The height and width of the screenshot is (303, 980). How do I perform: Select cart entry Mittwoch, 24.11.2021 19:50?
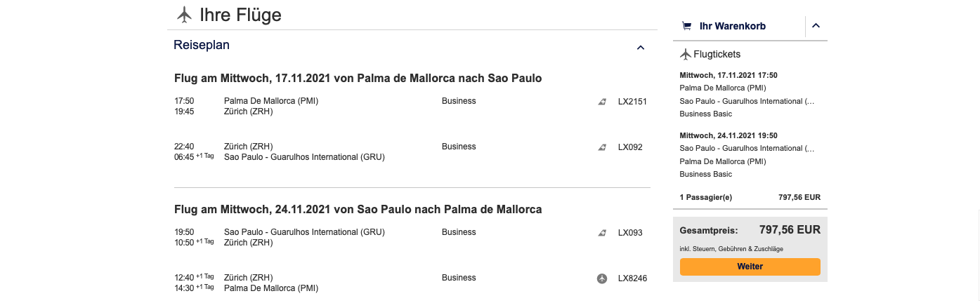tap(729, 135)
